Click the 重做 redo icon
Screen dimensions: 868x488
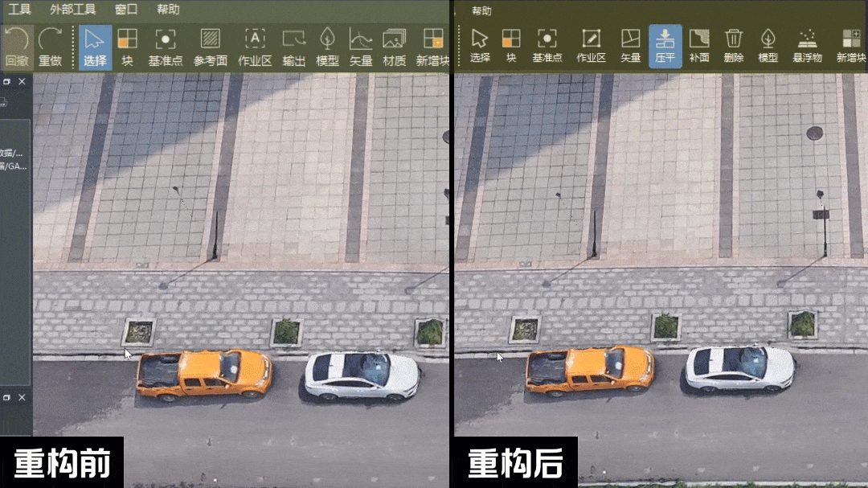50,46
